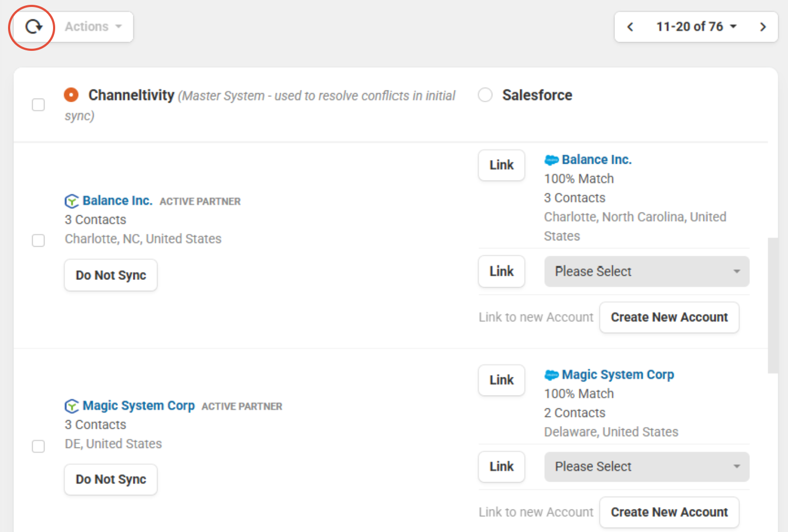Link the Magic System Corp 100% match
Viewport: 788px width, 532px height.
click(x=501, y=380)
